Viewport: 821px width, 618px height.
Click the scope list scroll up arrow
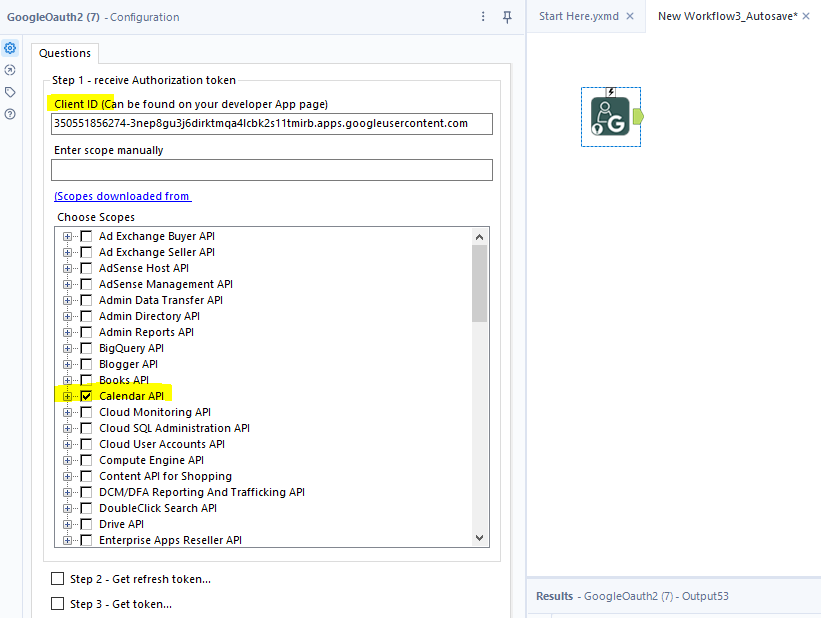click(479, 237)
